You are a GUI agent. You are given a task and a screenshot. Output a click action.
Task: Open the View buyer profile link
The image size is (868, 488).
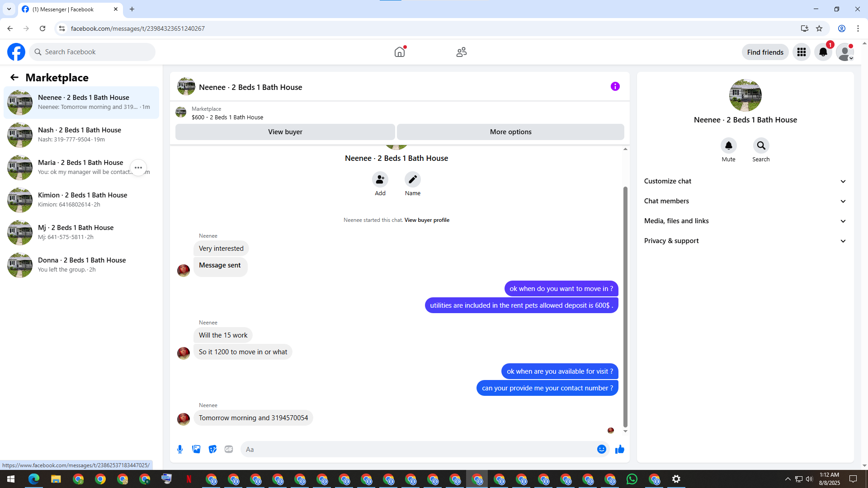coord(426,220)
